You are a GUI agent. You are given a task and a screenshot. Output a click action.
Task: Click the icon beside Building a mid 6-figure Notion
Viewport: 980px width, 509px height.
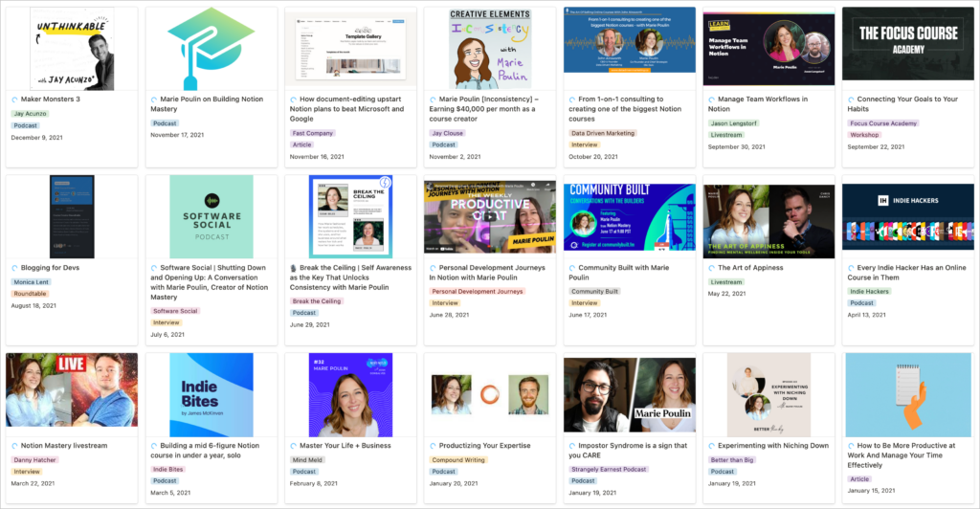[154, 446]
